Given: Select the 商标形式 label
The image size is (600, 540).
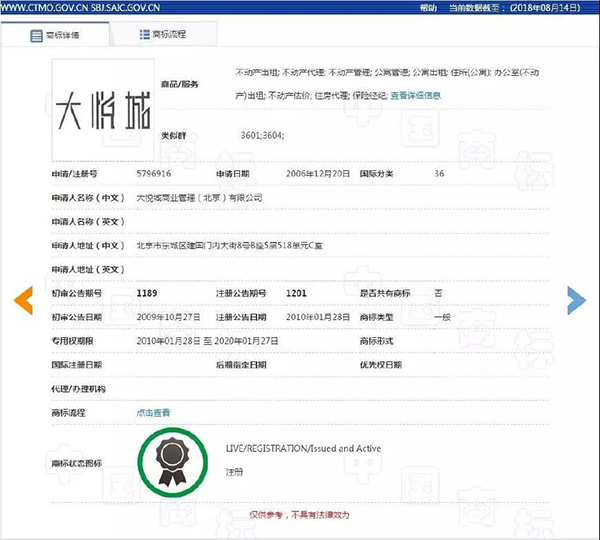Looking at the screenshot, I should pyautogui.click(x=377, y=341).
